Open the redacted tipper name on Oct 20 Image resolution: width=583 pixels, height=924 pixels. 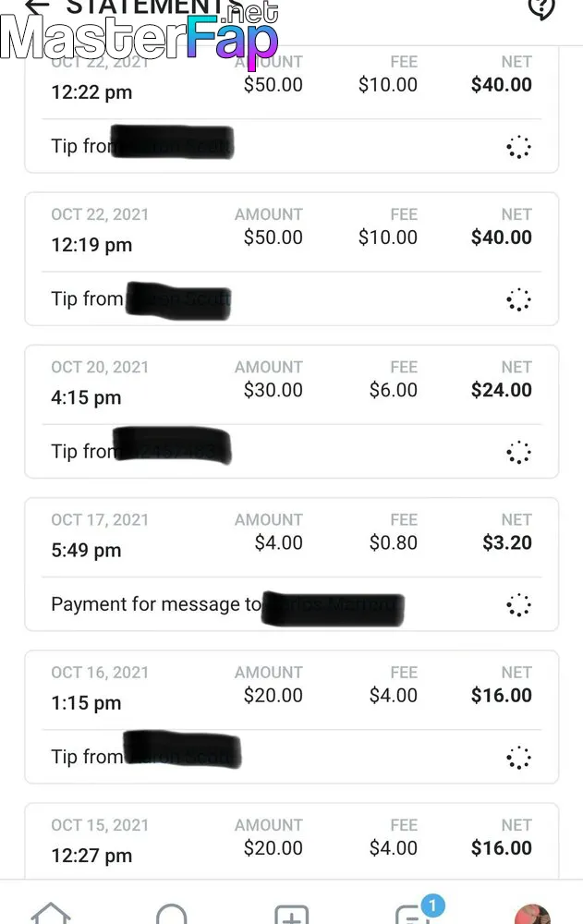(172, 445)
